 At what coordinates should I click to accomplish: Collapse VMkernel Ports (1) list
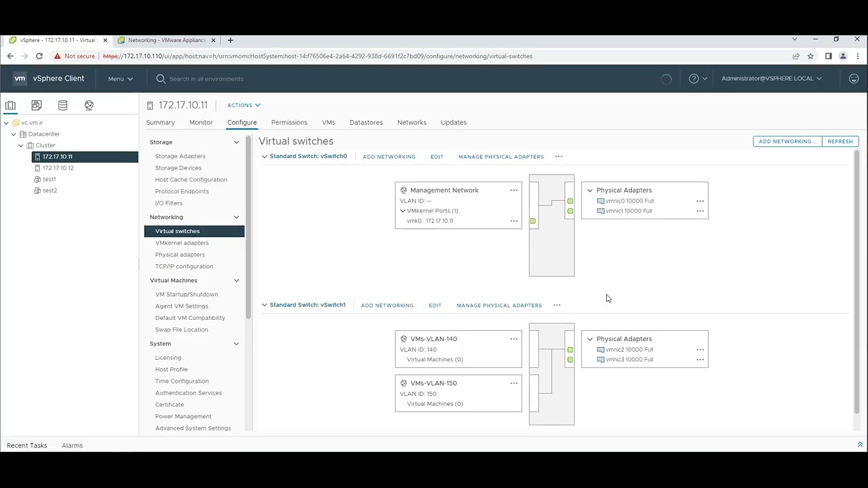tap(403, 211)
